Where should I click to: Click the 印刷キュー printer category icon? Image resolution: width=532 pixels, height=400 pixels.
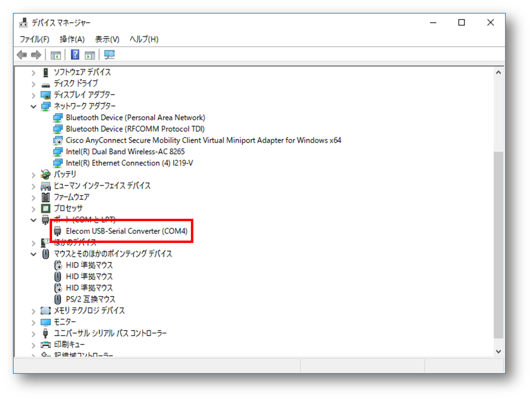(46, 344)
